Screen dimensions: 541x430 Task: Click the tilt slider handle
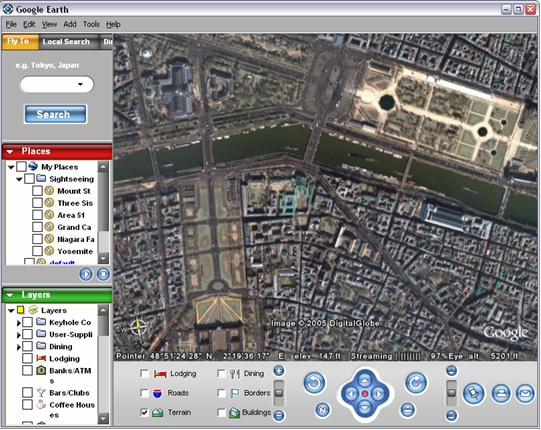tap(451, 393)
